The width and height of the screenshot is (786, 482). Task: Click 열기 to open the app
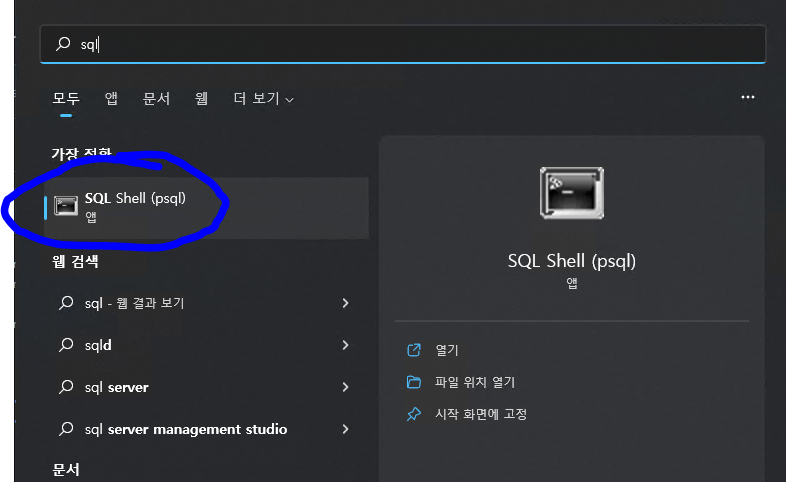(x=447, y=350)
